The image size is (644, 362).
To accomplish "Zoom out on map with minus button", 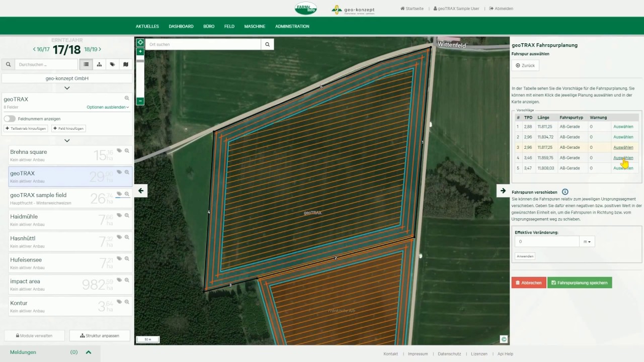I will tap(140, 101).
